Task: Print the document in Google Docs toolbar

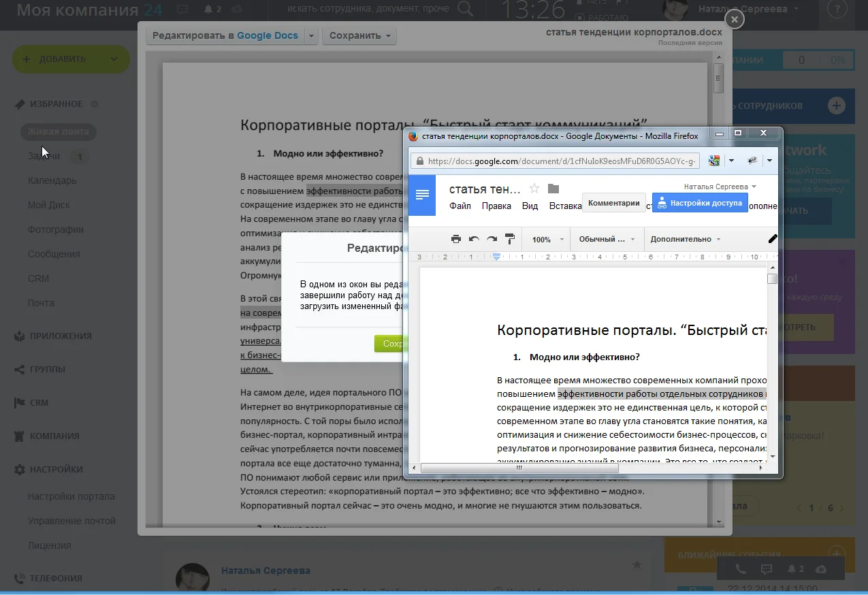Action: coord(456,239)
